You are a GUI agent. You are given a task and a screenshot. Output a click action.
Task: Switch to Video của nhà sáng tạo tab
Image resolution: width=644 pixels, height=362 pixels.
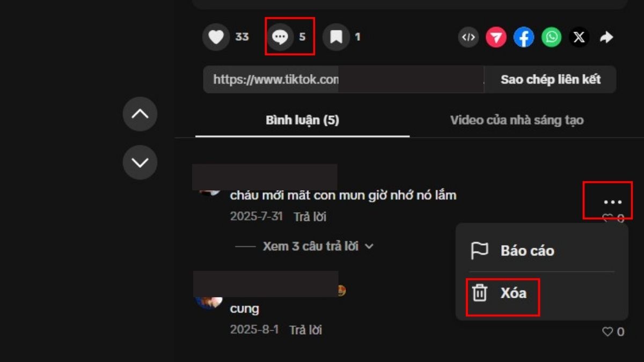click(516, 120)
